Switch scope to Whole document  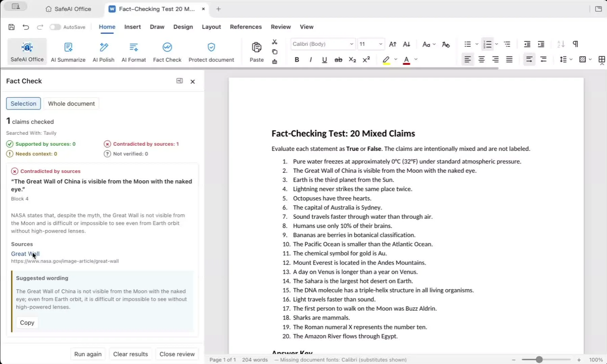coord(71,104)
